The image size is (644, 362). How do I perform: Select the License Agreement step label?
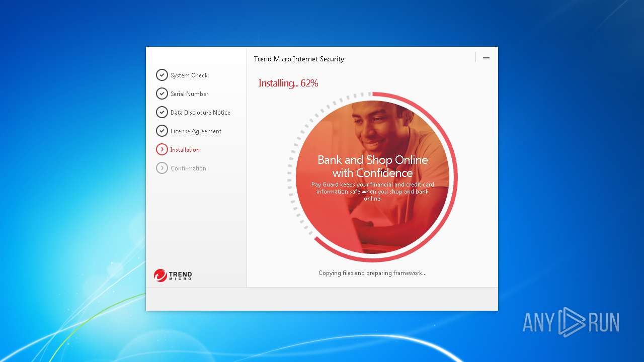coord(196,131)
